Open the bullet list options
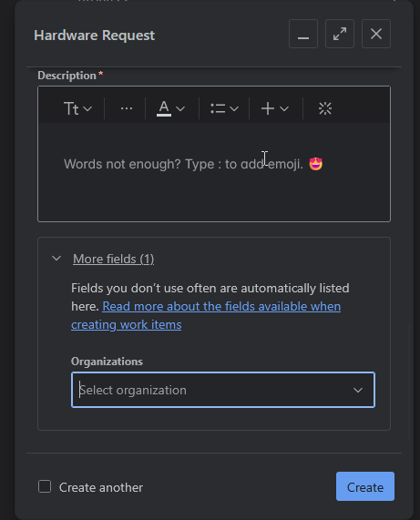This screenshot has width=420, height=520. point(224,108)
